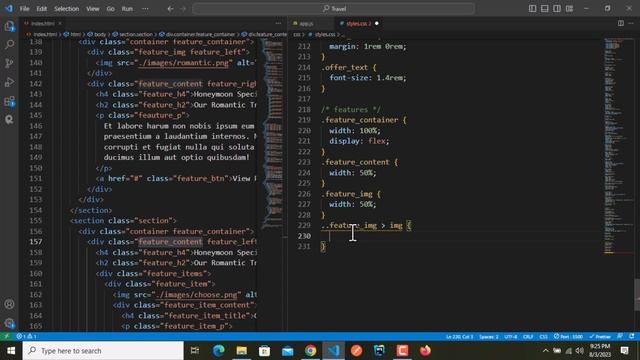Open the Extensions view
This screenshot has height=360, width=640.
[9, 101]
